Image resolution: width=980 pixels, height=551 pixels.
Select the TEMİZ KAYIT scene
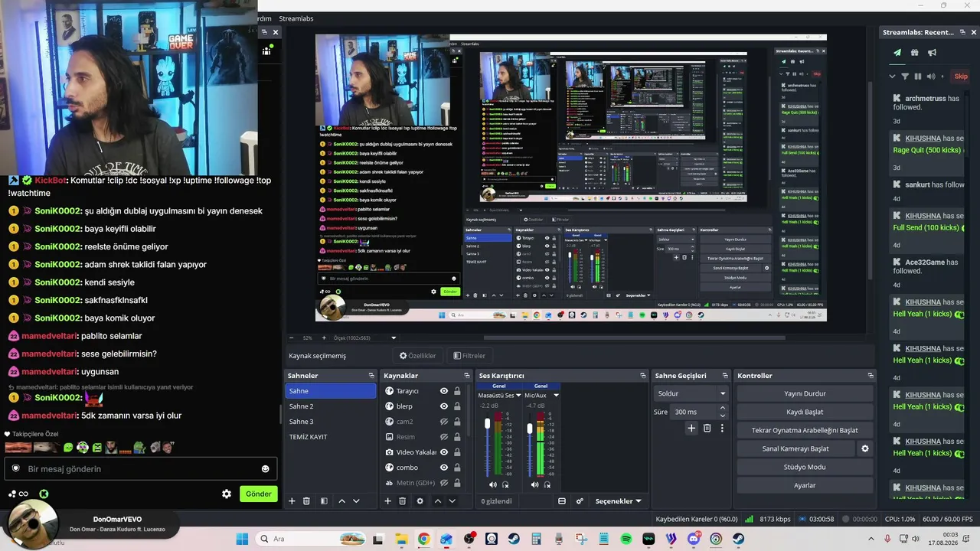pos(331,437)
